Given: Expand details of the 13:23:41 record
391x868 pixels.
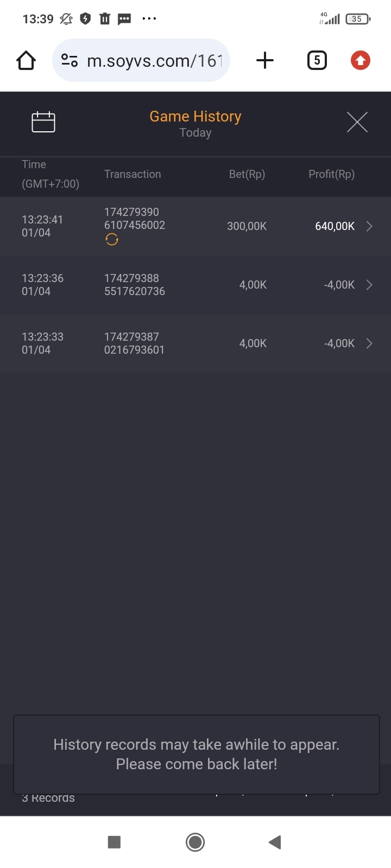Looking at the screenshot, I should (x=369, y=226).
